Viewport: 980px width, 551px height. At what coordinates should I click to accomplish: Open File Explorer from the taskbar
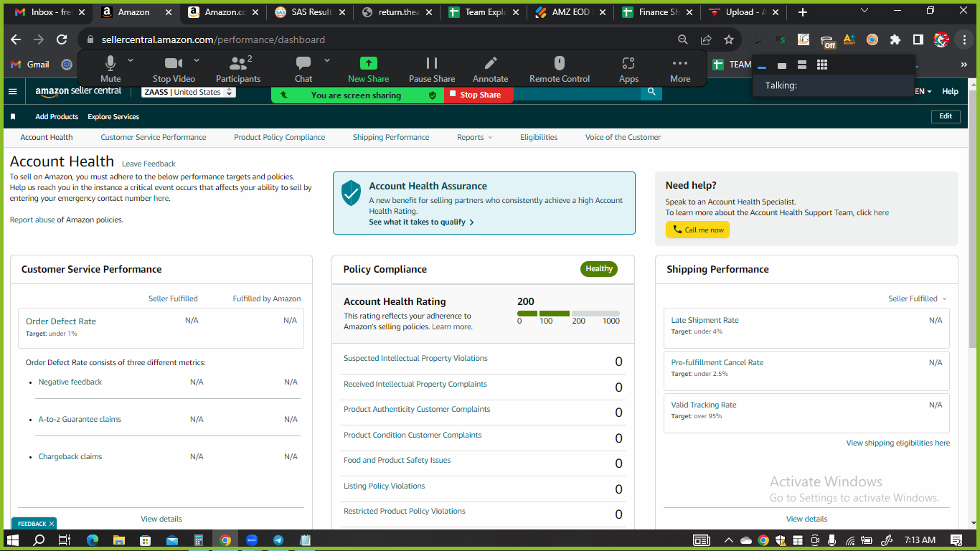(x=119, y=540)
